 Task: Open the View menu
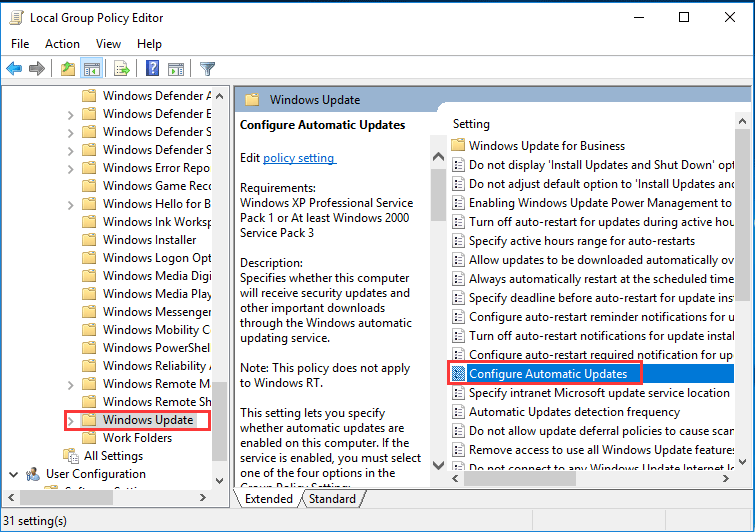[x=108, y=44]
